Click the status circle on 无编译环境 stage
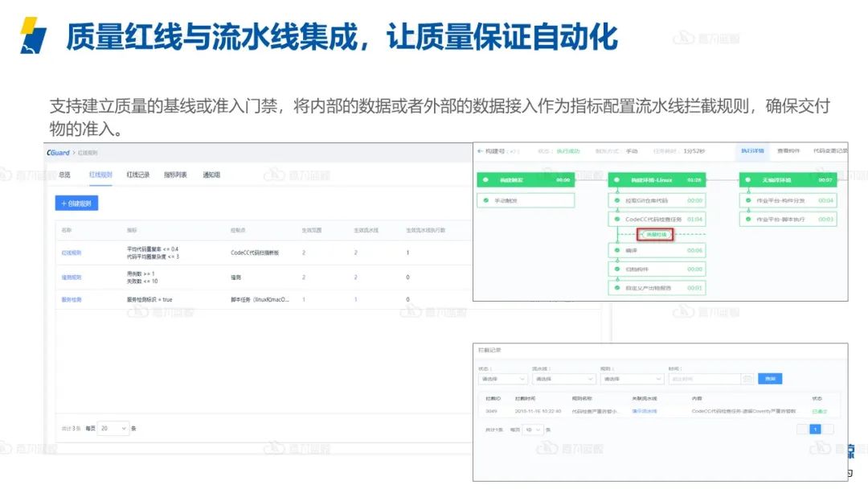The width and height of the screenshot is (868, 489). (747, 180)
